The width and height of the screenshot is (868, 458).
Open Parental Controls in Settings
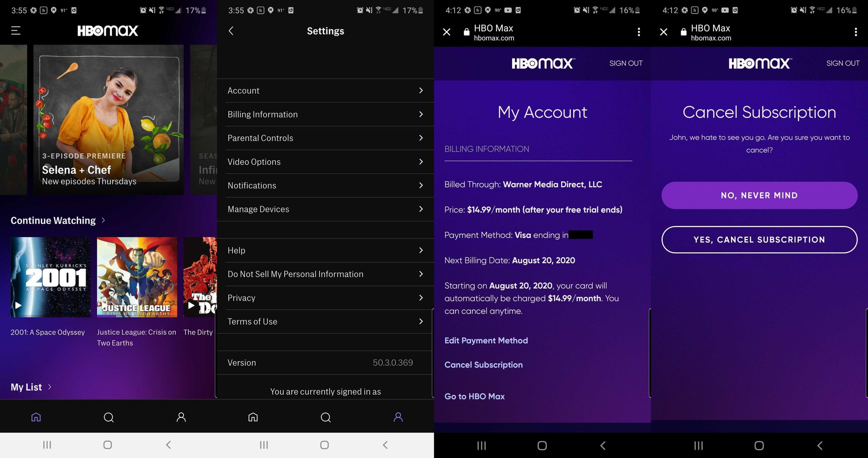coord(325,138)
